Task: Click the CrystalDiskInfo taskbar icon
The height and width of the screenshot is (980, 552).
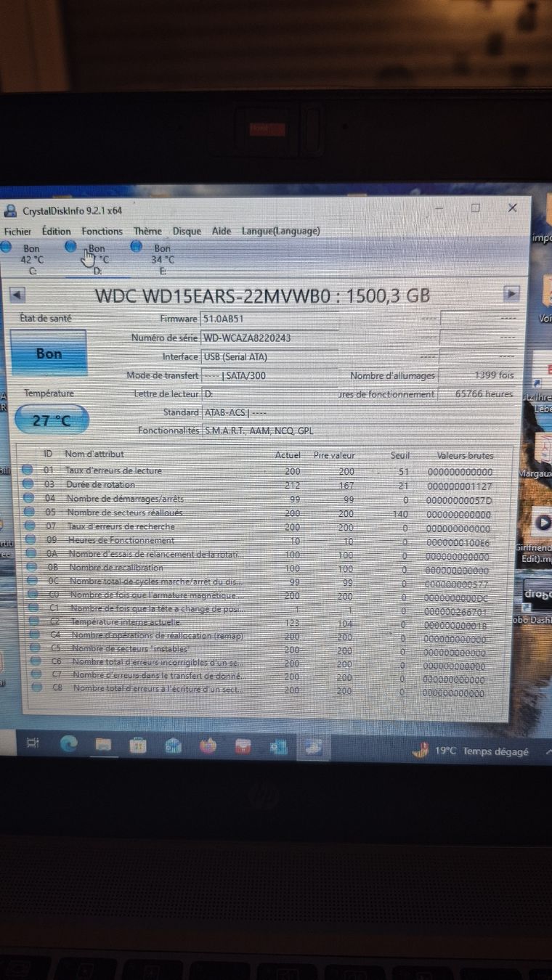Action: pos(314,747)
